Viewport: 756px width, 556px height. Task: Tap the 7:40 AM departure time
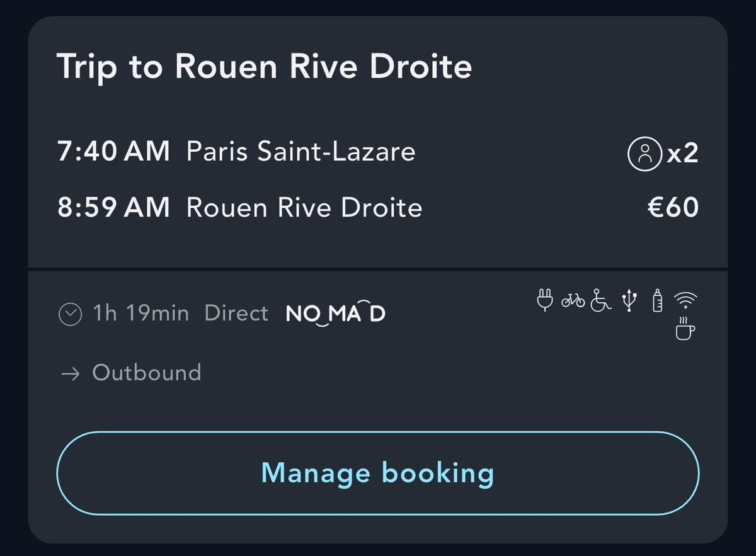[x=113, y=152]
